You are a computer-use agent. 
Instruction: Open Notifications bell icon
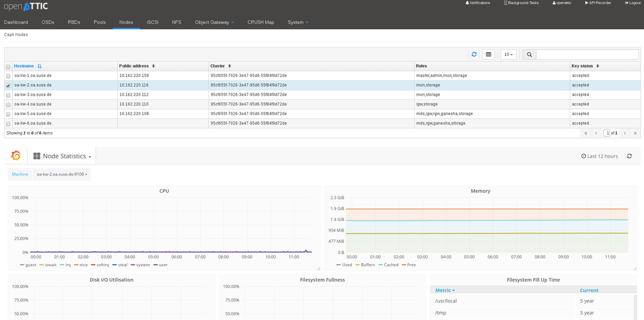pos(466,3)
